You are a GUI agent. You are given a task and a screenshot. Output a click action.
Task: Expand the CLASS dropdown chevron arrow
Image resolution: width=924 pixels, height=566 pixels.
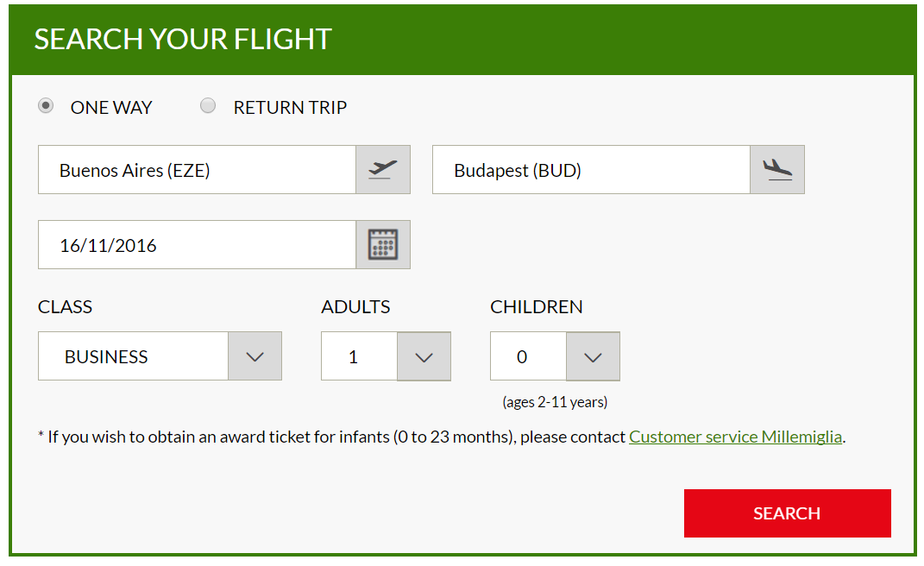255,356
